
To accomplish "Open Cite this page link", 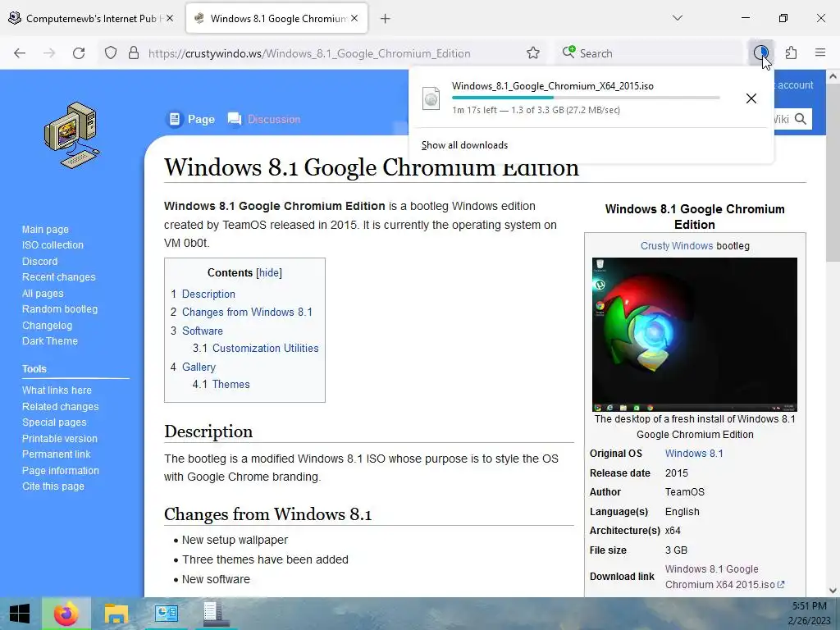I will (x=53, y=486).
